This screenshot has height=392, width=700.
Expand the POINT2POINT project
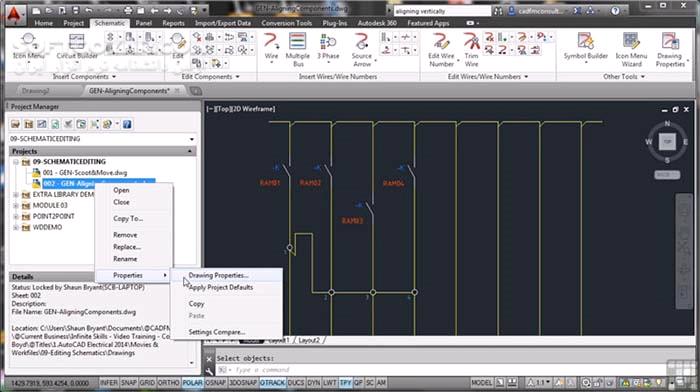coord(16,217)
